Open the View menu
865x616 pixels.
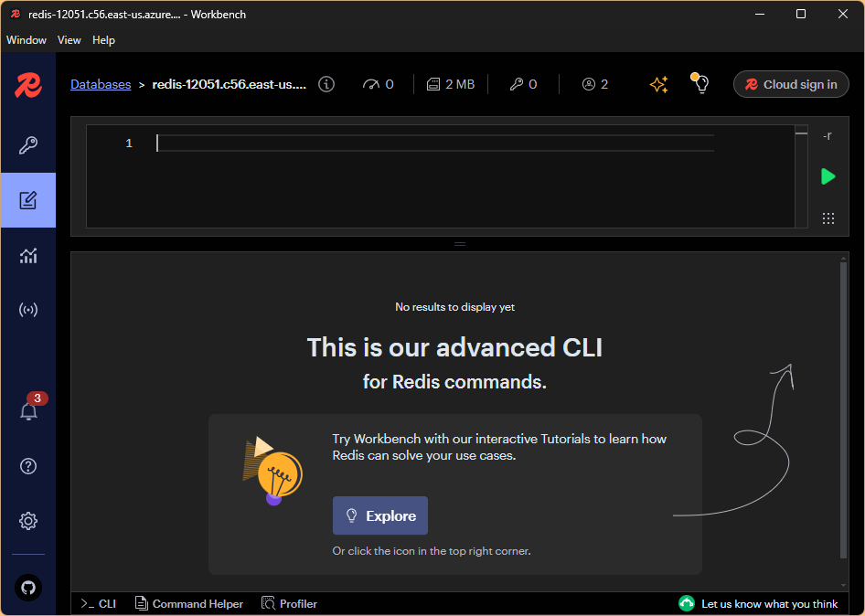69,40
